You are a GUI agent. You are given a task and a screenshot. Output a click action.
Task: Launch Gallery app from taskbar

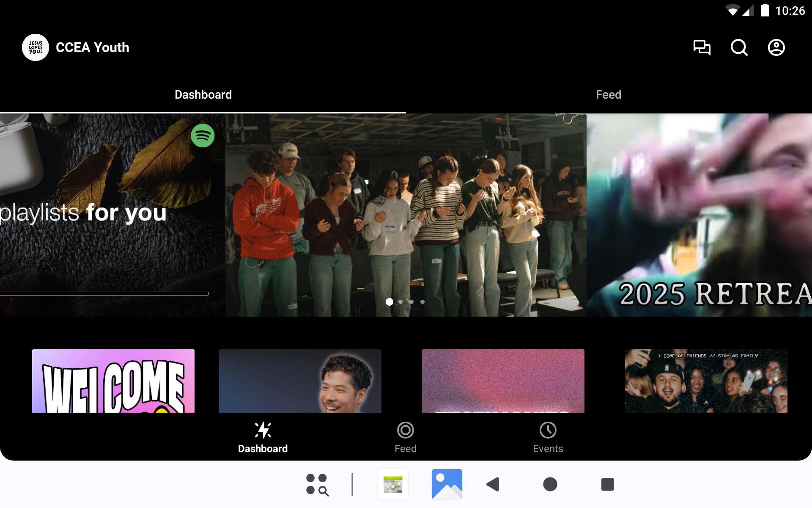[447, 484]
